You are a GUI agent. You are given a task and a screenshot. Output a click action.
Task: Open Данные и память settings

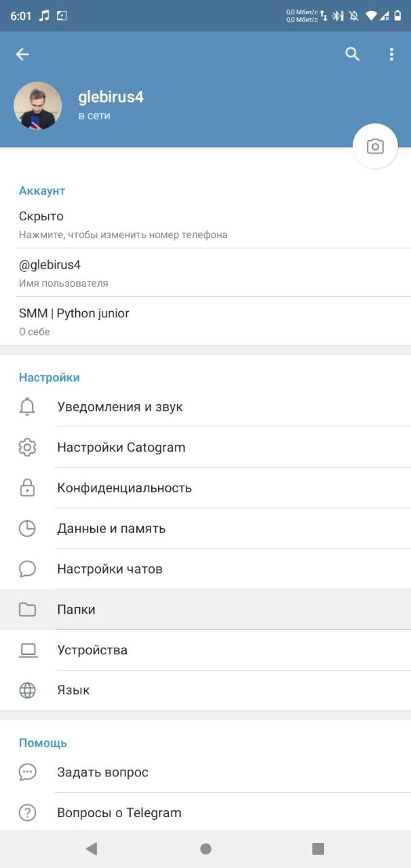point(206,528)
